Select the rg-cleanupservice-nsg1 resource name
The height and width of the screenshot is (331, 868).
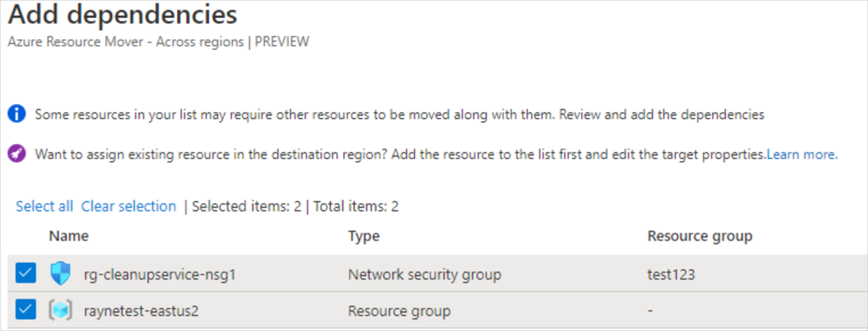(160, 274)
